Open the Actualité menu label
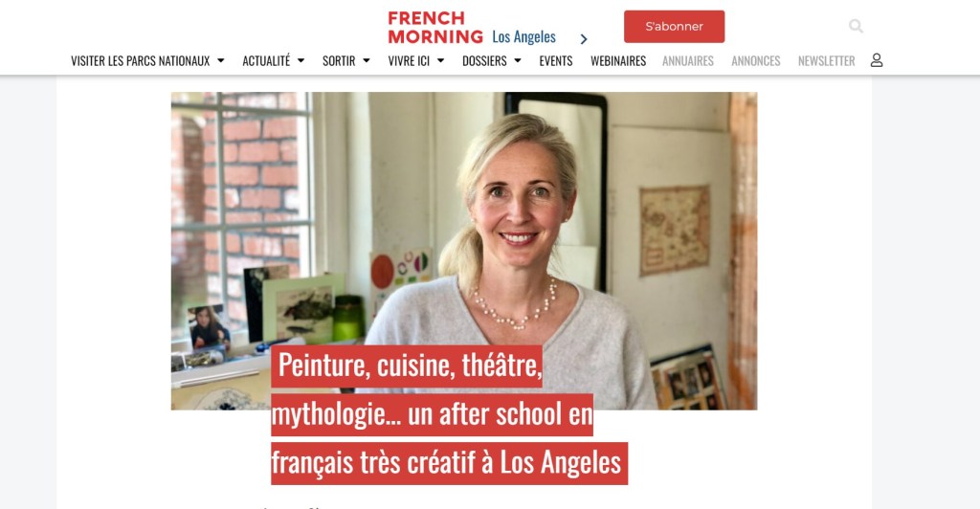Viewport: 980px width, 509px height. [x=266, y=60]
